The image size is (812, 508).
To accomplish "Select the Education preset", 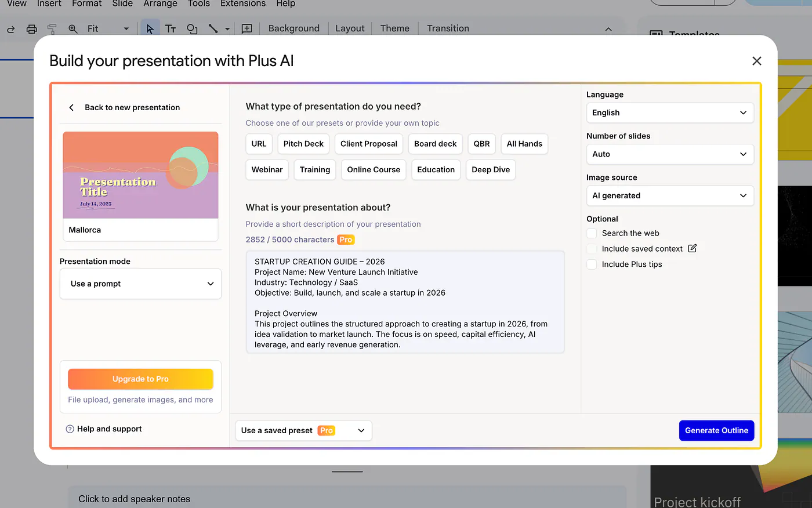I will click(436, 170).
